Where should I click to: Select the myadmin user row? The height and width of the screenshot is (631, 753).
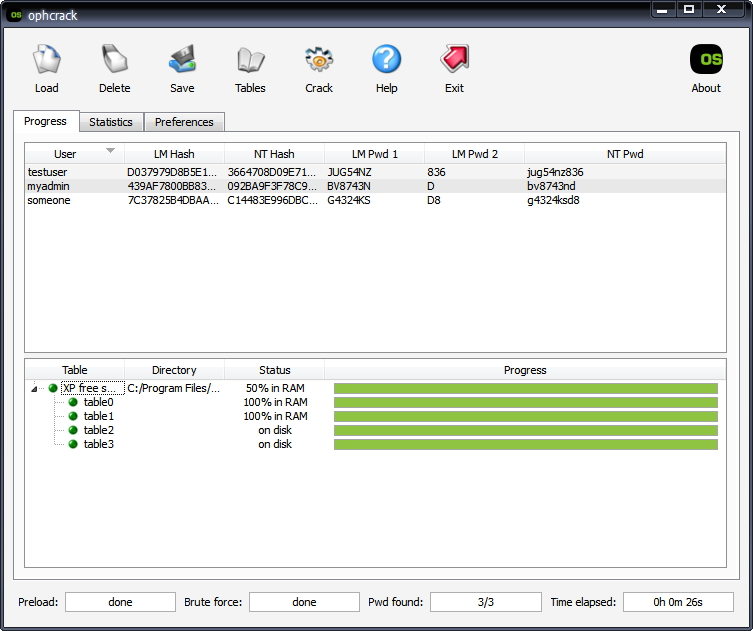376,186
